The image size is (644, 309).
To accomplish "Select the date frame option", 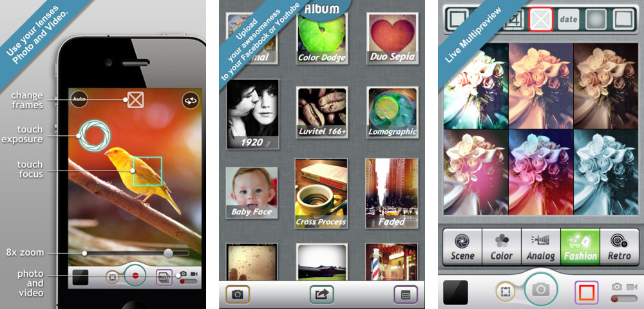I will coord(569,20).
